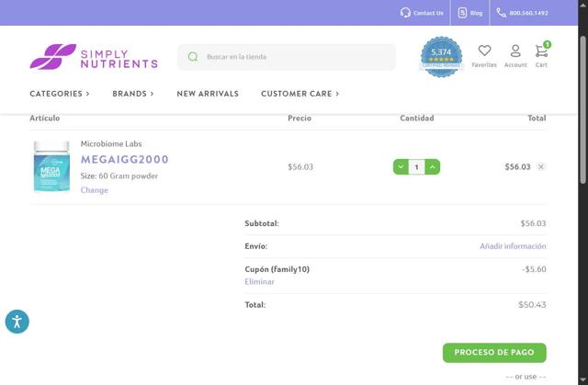Expand the Customer Care menu
This screenshot has height=385, width=588.
300,94
